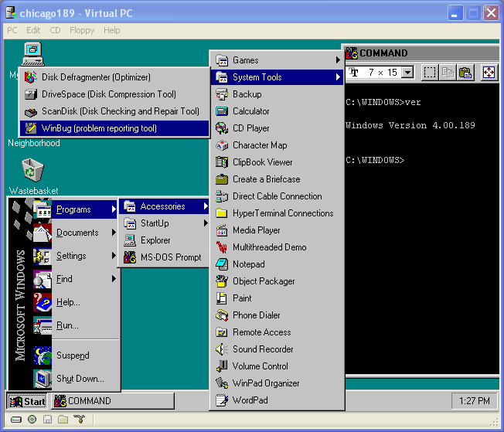Click Mark selection icon in COMMAND toolbar
The image size is (504, 432).
430,73
